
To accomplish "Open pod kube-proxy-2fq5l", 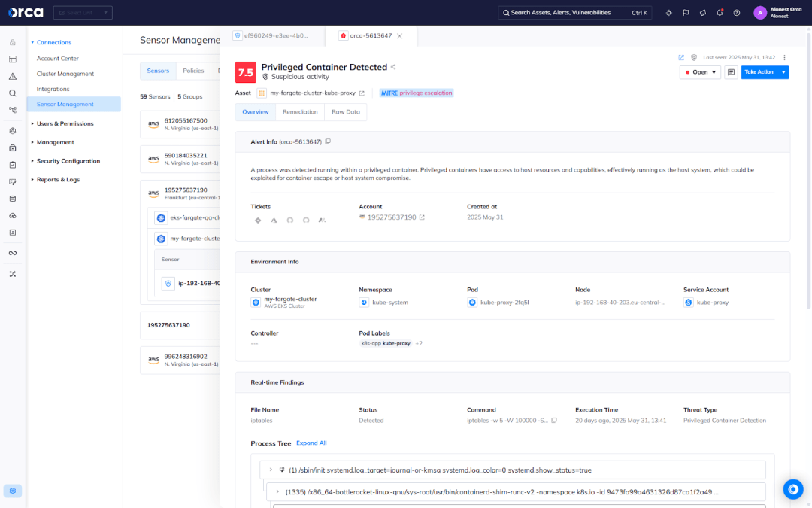I will pos(504,303).
